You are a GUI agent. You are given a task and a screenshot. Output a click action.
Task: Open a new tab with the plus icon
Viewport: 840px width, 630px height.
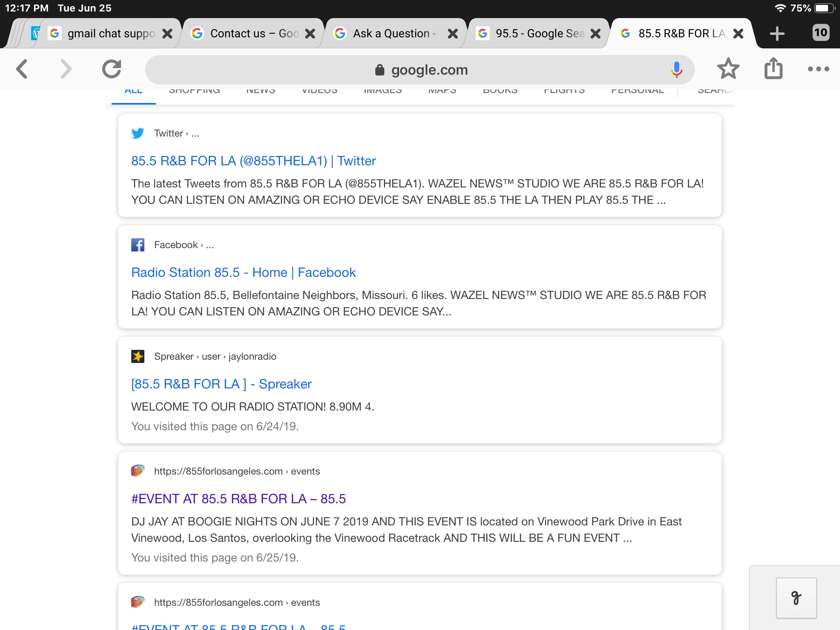click(x=777, y=33)
